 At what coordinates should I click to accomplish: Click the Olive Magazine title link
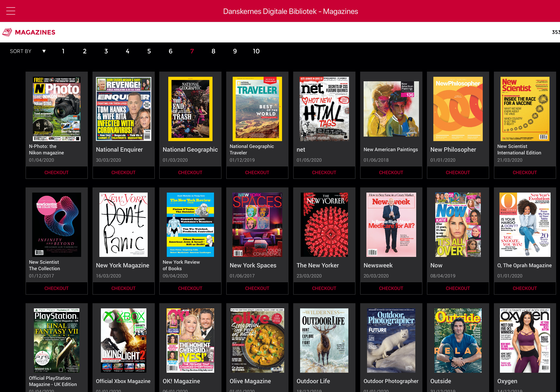point(250,381)
